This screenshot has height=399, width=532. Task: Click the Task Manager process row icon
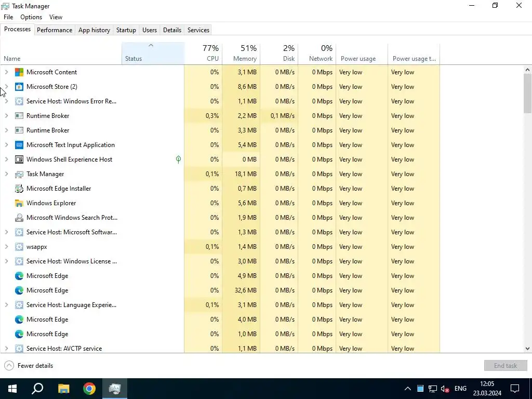click(19, 174)
